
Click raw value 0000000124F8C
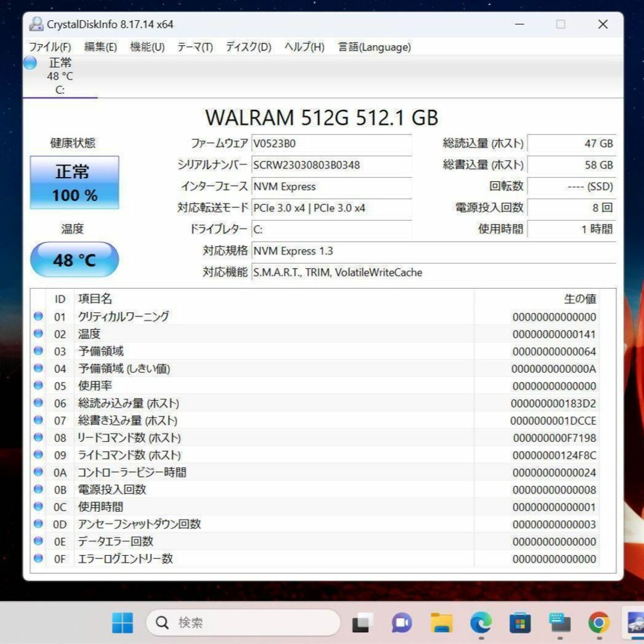coord(554,455)
